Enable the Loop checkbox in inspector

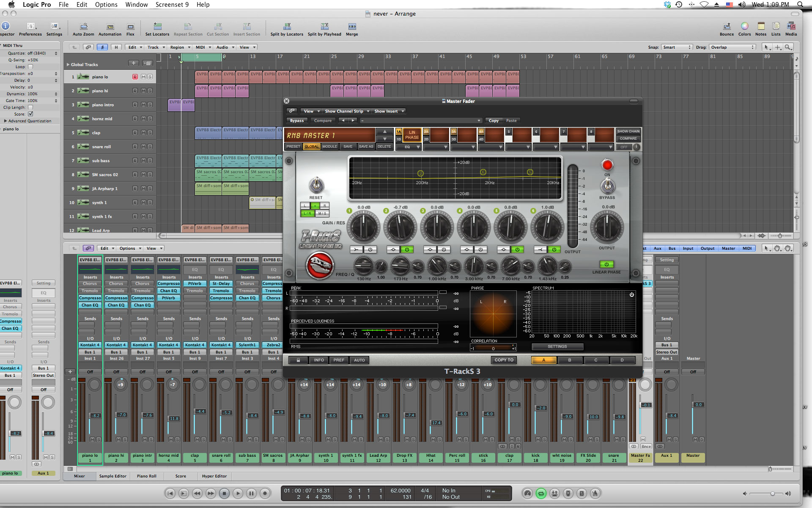pyautogui.click(x=30, y=67)
